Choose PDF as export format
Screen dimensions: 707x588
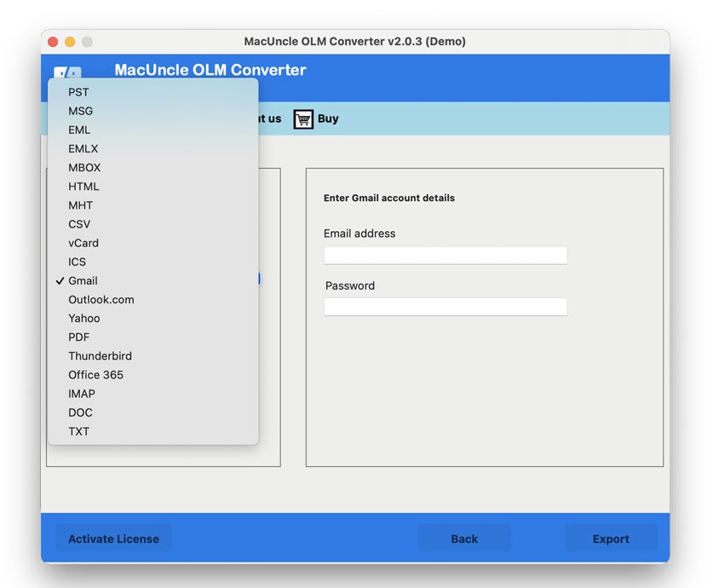[x=78, y=337]
